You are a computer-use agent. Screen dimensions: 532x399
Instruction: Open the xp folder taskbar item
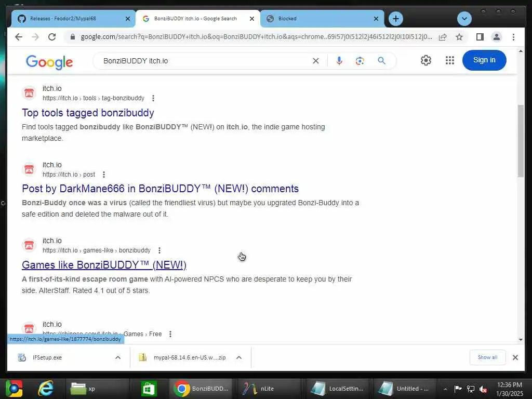tap(98, 389)
